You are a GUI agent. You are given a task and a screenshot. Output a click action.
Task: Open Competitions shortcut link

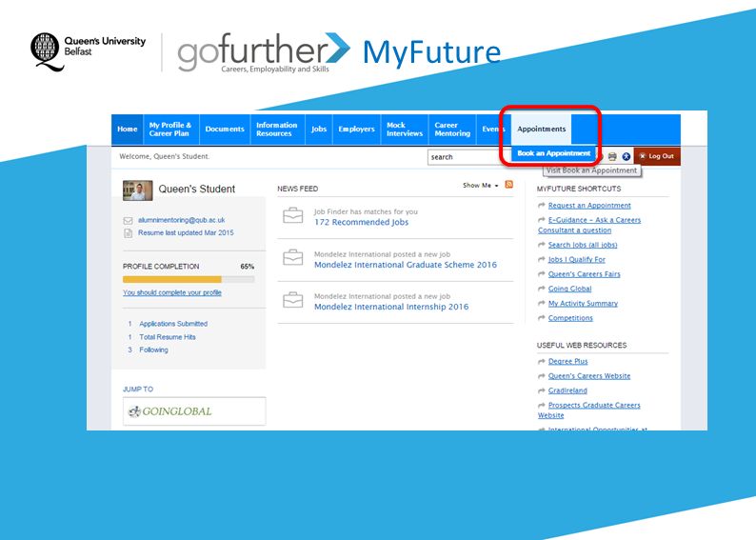[x=570, y=318]
